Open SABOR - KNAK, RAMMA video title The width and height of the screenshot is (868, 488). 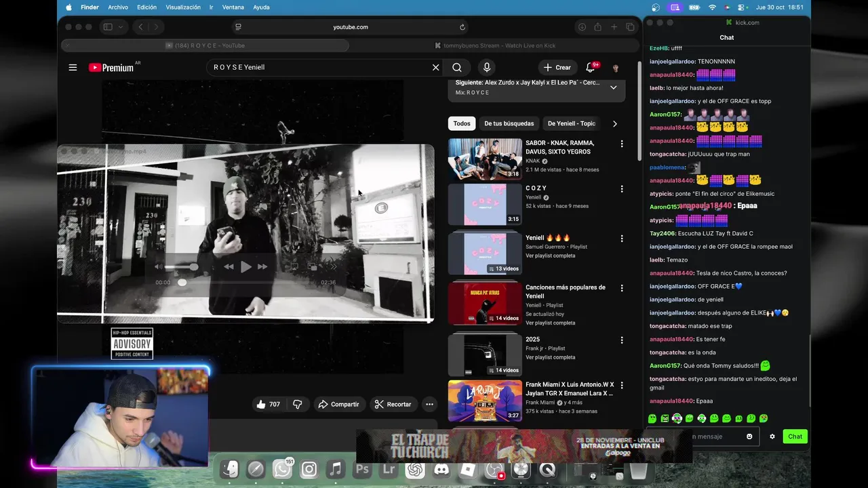pos(559,147)
